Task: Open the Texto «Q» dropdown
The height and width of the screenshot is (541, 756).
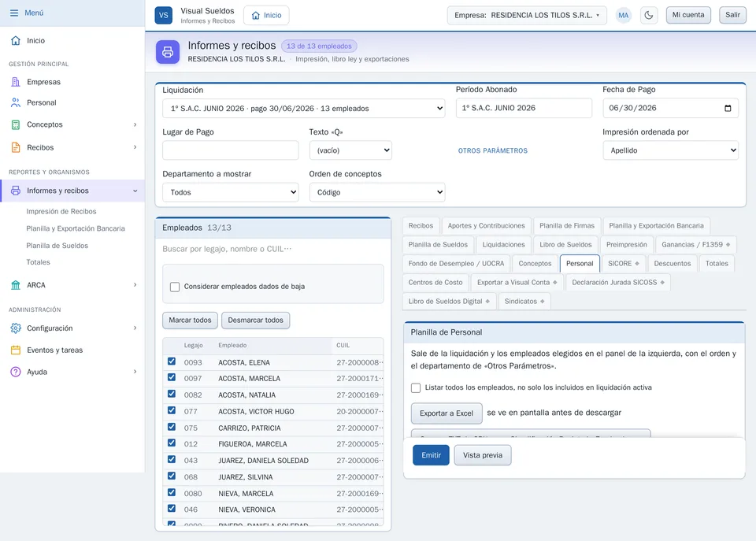Action: [x=350, y=150]
